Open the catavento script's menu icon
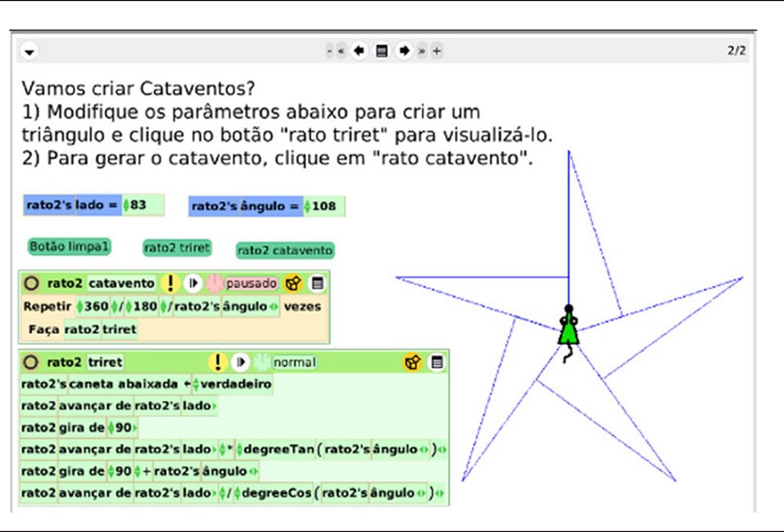Viewport: 784px width, 532px height. point(318,283)
